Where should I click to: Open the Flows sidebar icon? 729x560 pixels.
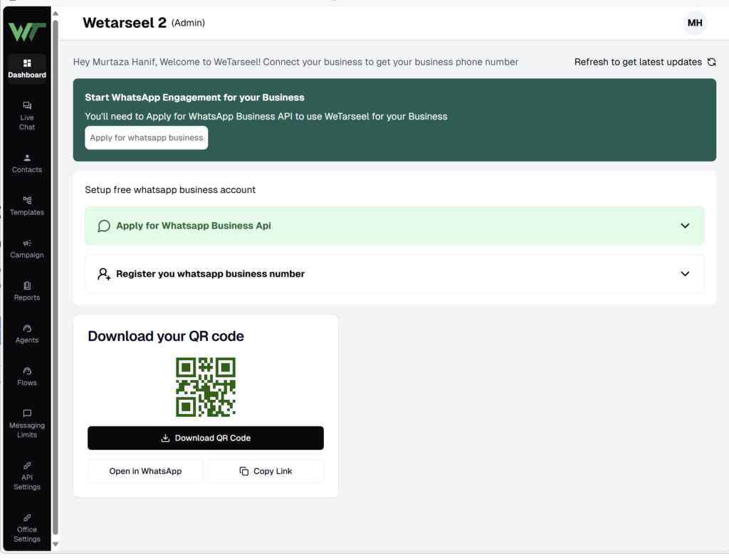pos(27,371)
